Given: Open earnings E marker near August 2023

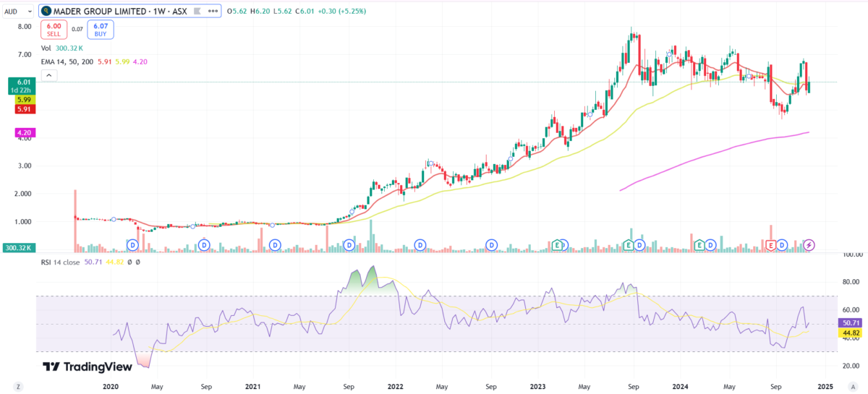Looking at the screenshot, I should click(x=629, y=246).
